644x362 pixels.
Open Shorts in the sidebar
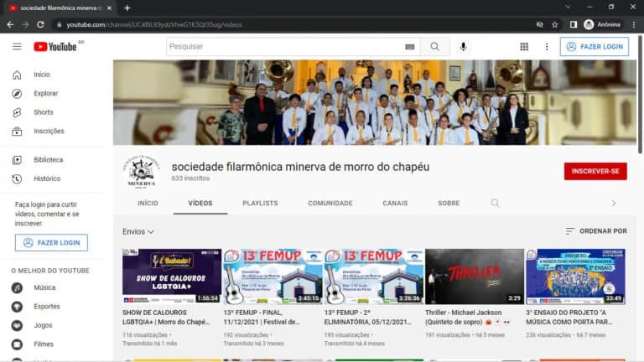pyautogui.click(x=43, y=112)
